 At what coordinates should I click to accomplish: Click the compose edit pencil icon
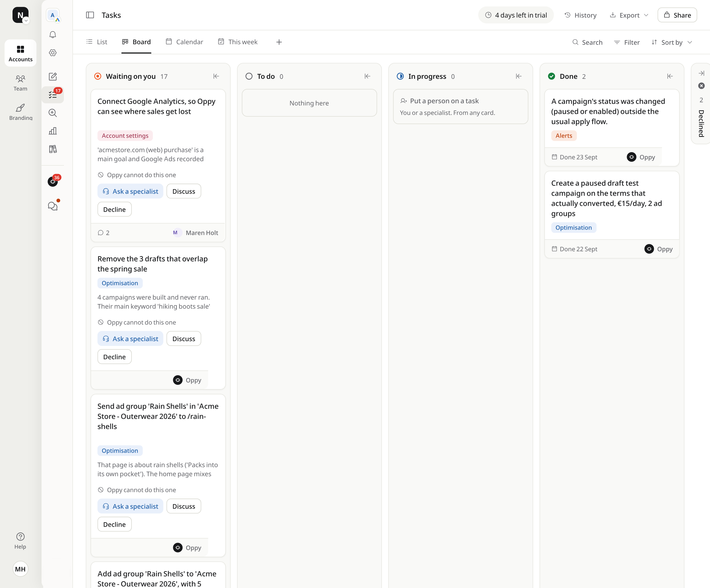53,76
